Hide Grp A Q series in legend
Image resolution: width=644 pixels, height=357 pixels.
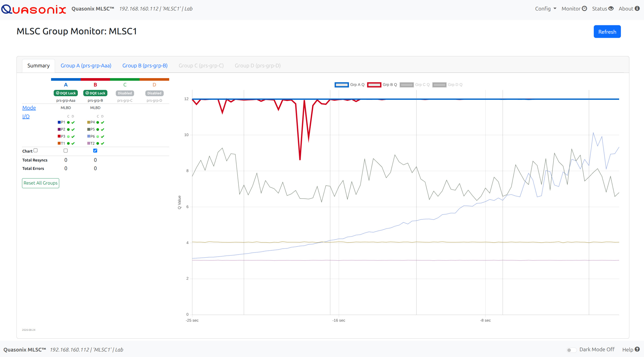[349, 85]
